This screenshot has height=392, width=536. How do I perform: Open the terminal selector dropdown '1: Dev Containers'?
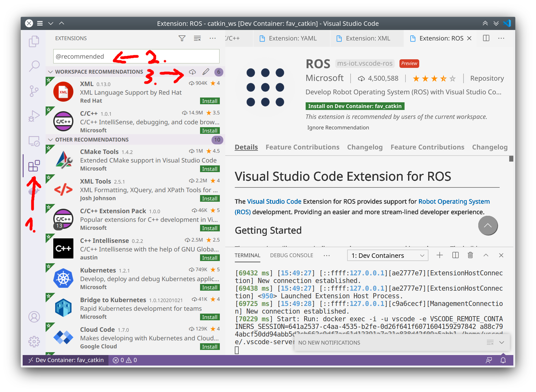click(388, 255)
